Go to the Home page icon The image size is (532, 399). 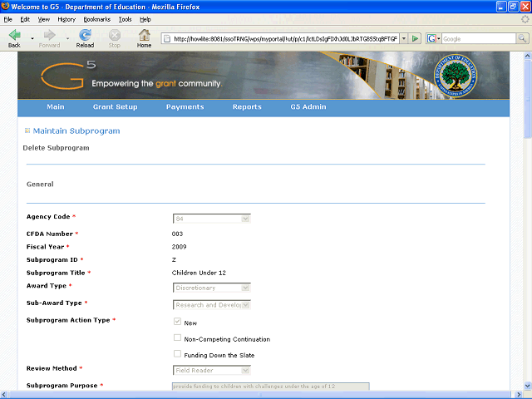pos(144,35)
